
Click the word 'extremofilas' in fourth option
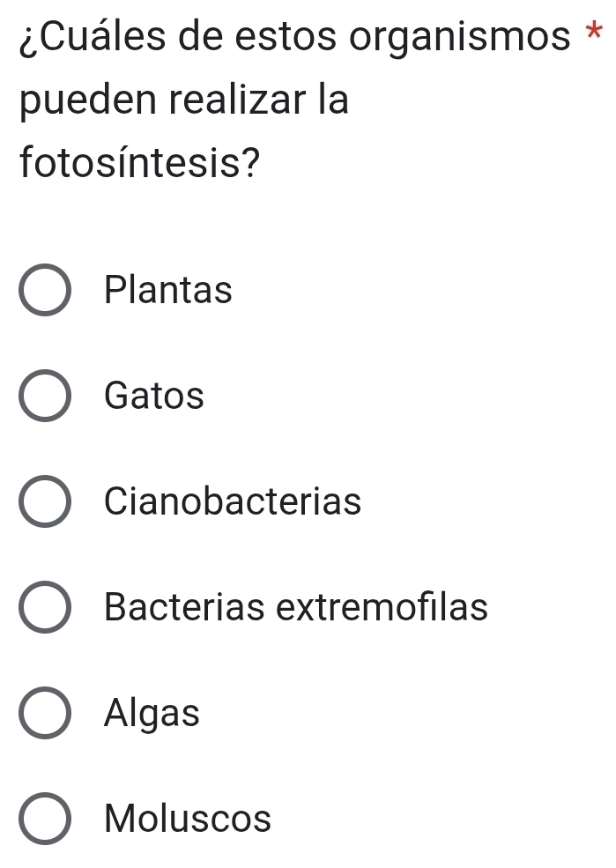click(382, 608)
